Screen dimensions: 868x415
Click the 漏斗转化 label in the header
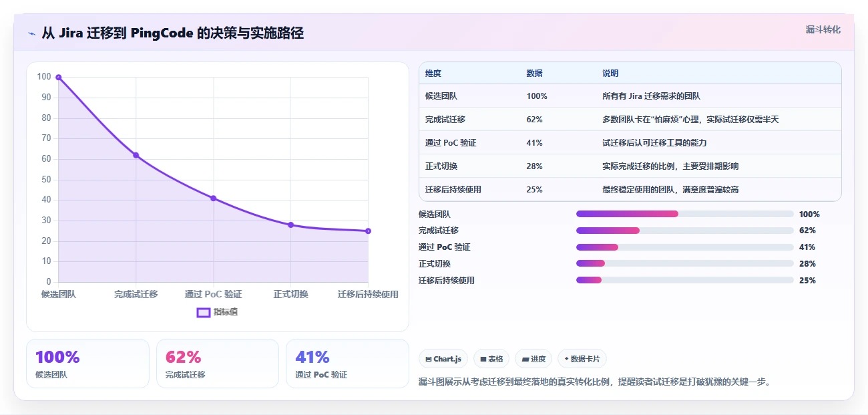(x=823, y=30)
